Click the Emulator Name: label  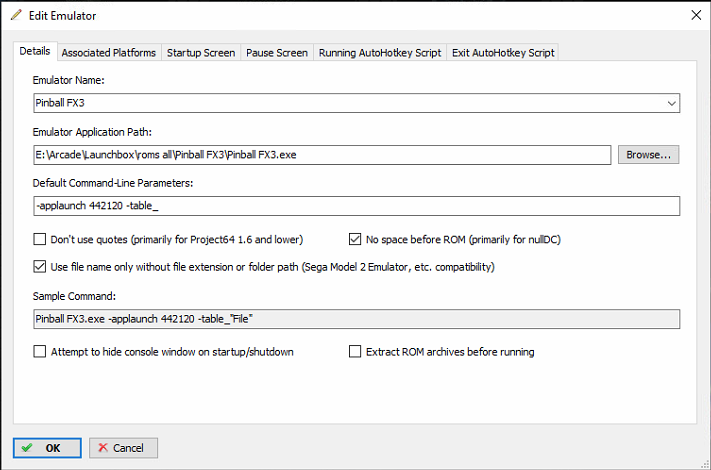[68, 80]
